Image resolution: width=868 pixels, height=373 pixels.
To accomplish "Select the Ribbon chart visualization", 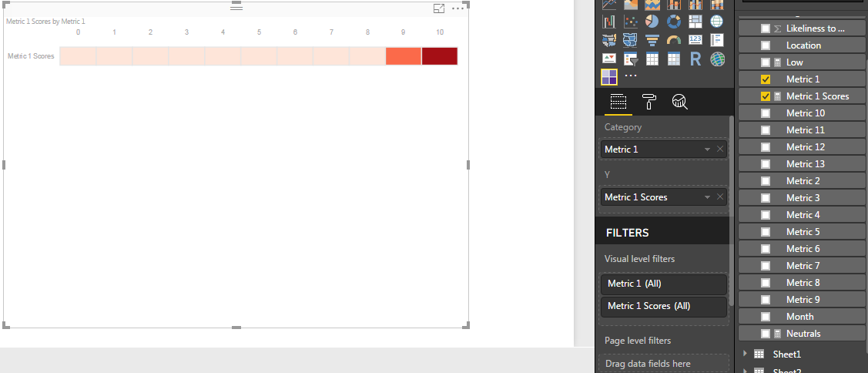I will [717, 5].
